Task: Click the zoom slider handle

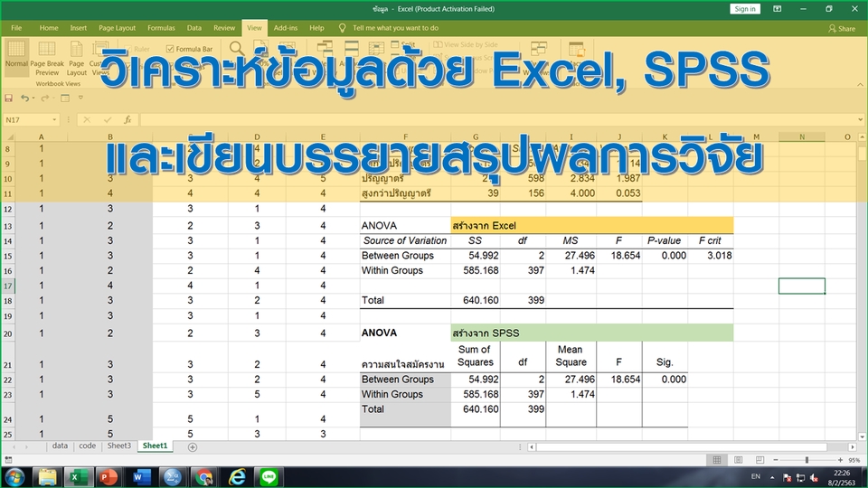Action: click(x=807, y=460)
